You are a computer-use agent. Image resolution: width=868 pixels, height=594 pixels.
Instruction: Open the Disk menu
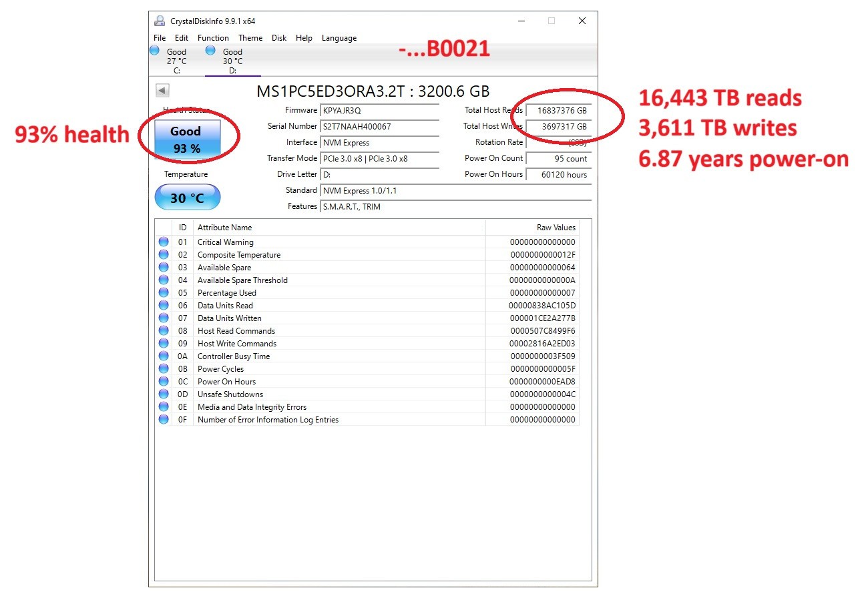coord(279,38)
